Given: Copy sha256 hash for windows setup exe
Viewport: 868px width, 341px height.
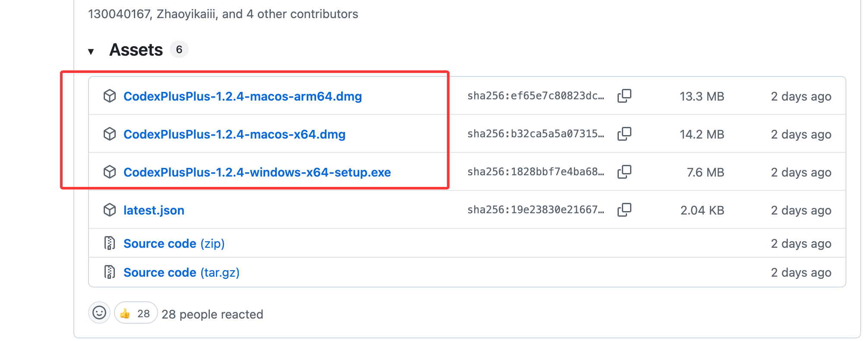Looking at the screenshot, I should (x=624, y=172).
